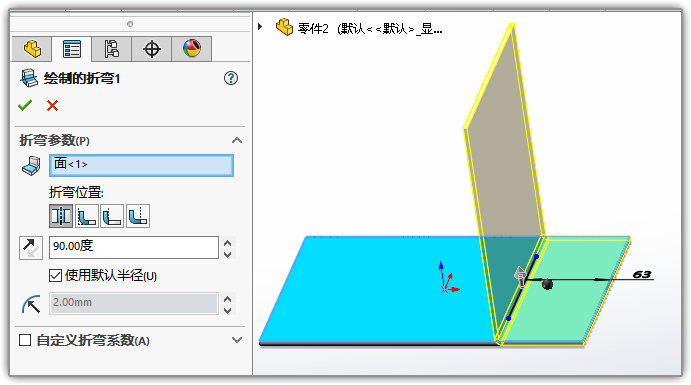Uncheck 使用默认半径(U) checkbox

tap(55, 276)
